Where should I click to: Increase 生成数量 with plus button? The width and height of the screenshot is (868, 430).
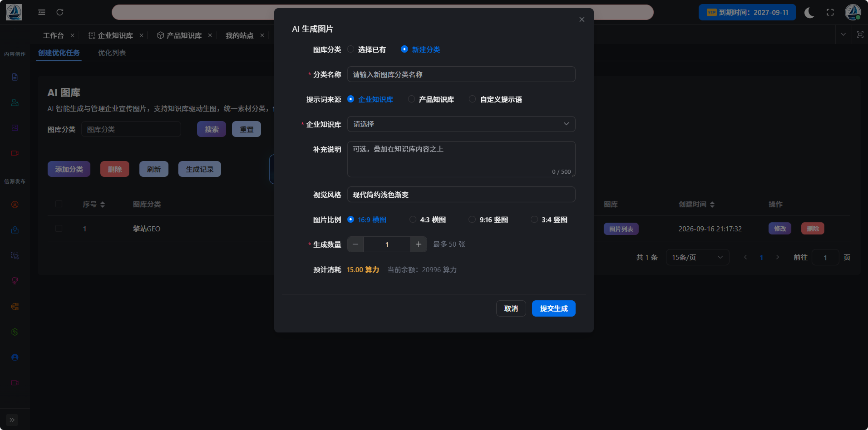(419, 245)
